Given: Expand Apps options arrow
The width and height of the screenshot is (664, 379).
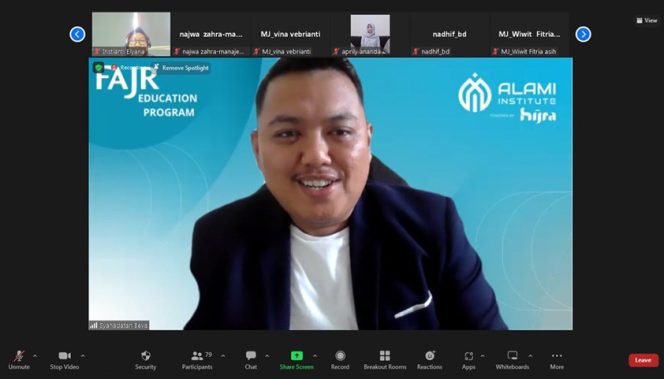Looking at the screenshot, I should tap(482, 356).
